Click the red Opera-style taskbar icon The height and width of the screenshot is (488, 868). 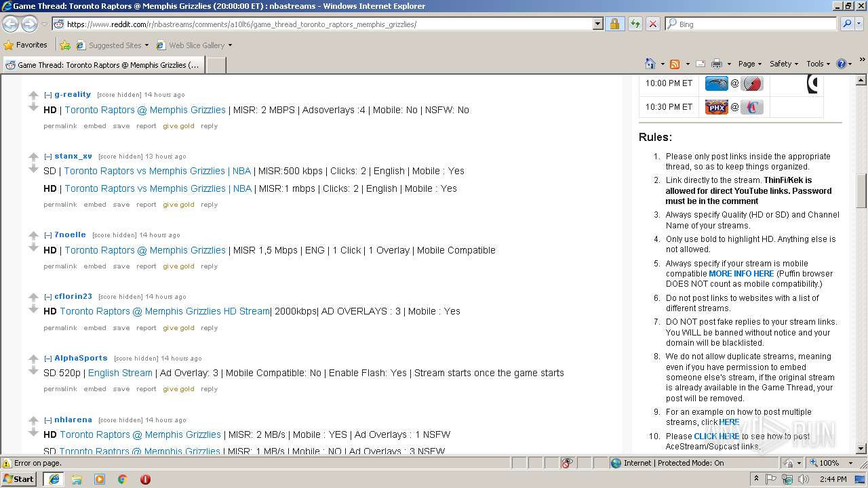pyautogui.click(x=145, y=479)
